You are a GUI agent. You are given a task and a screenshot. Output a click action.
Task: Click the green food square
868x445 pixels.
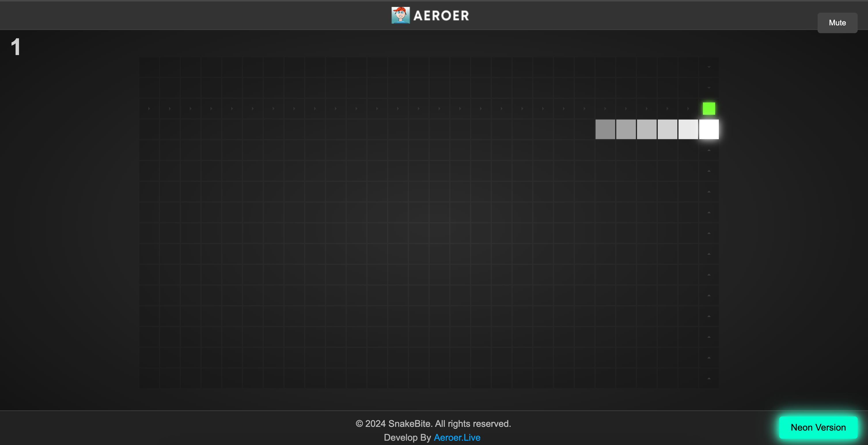point(709,109)
